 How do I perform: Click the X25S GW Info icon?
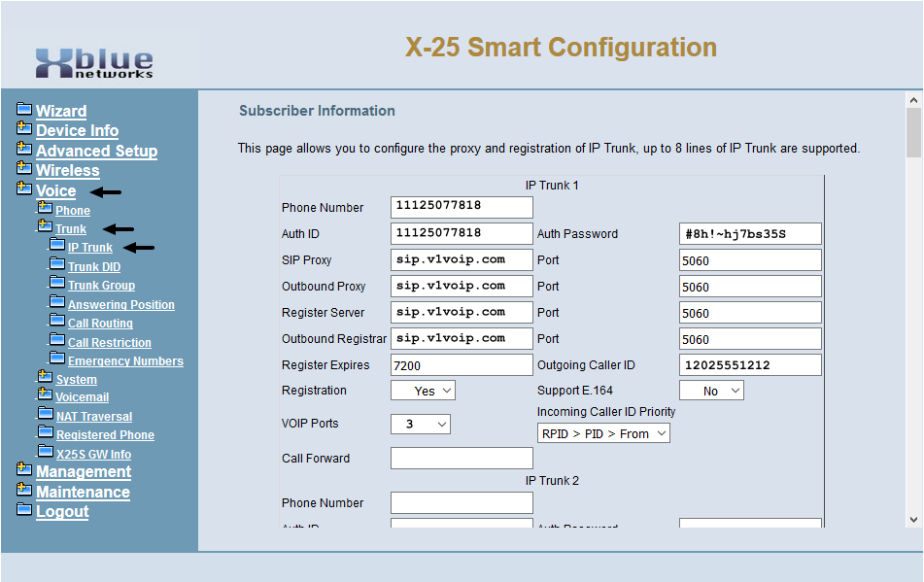click(x=44, y=453)
